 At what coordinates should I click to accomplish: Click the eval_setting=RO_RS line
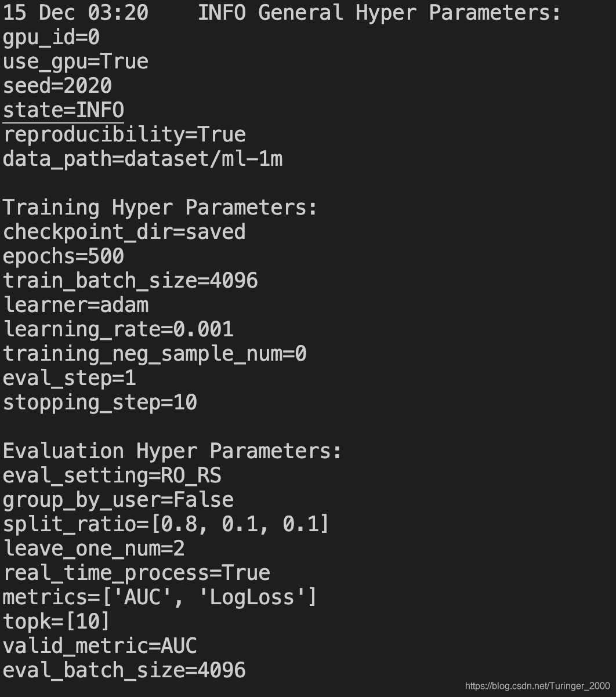tap(112, 476)
